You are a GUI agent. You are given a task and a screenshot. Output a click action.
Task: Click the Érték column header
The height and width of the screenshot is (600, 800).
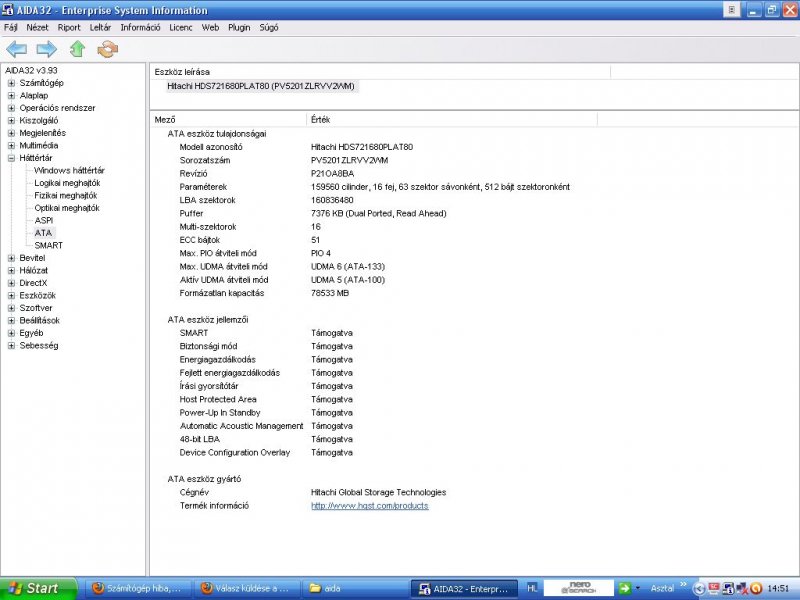452,119
